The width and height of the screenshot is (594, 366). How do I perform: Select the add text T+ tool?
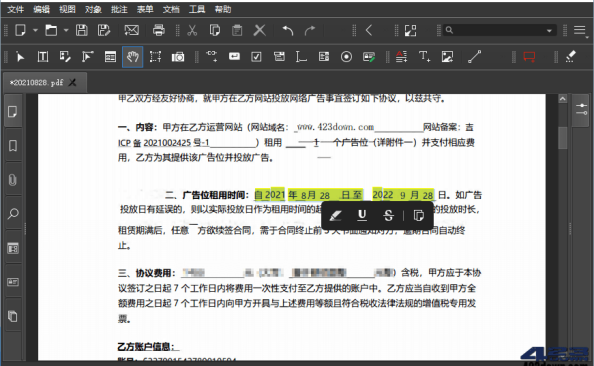(x=424, y=57)
